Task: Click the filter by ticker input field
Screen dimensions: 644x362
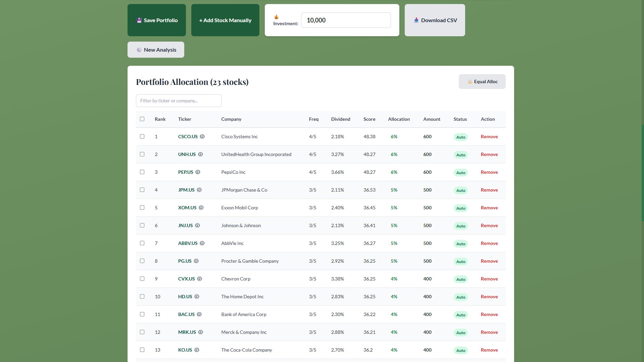Action: [x=179, y=100]
